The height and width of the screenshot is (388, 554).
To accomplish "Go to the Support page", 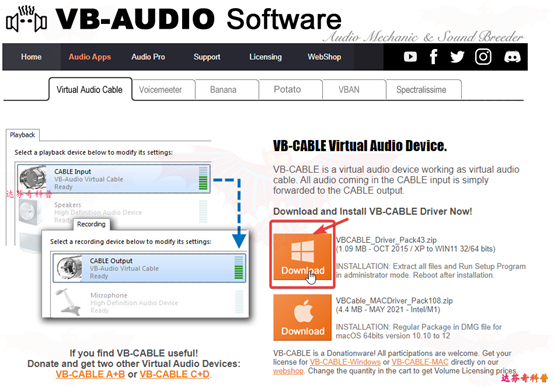I will pos(207,57).
